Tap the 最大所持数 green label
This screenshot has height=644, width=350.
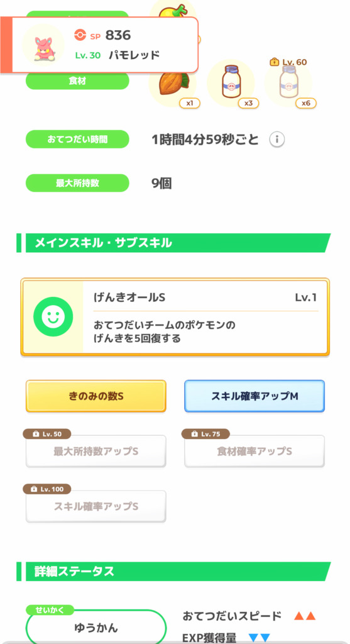point(77,183)
